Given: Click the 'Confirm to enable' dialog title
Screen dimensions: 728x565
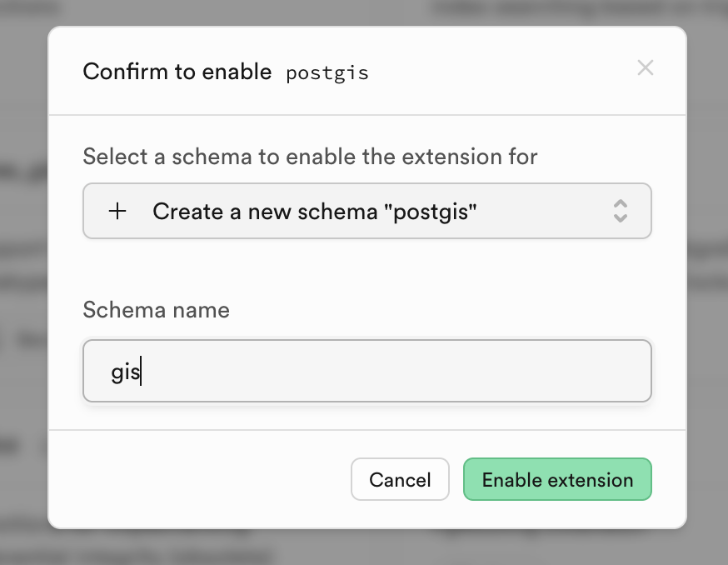Looking at the screenshot, I should (177, 72).
